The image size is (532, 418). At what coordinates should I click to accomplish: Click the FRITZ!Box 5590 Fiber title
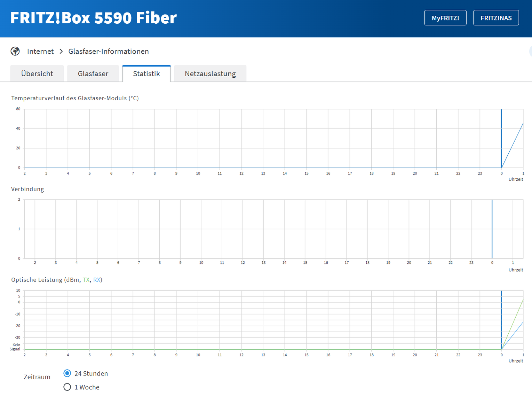point(94,18)
